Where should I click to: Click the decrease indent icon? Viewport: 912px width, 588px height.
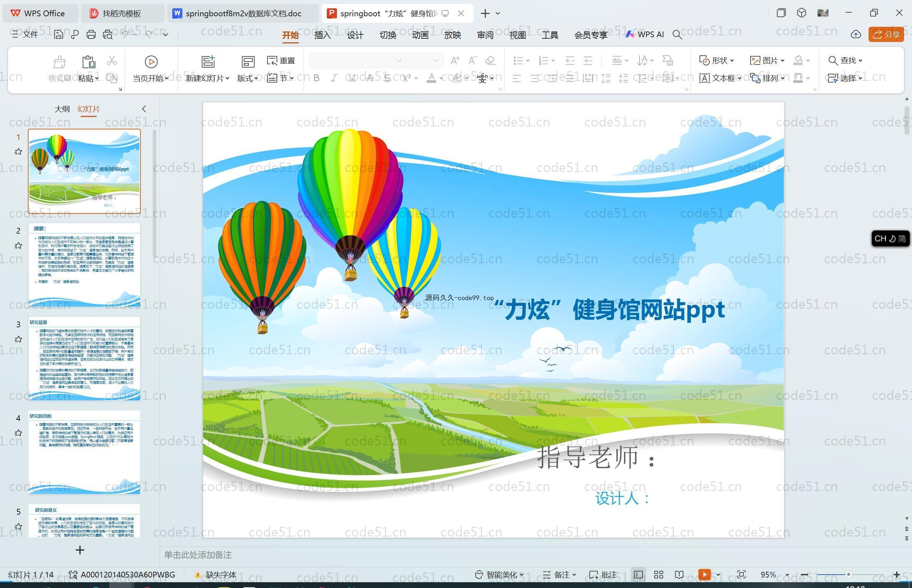(x=570, y=61)
